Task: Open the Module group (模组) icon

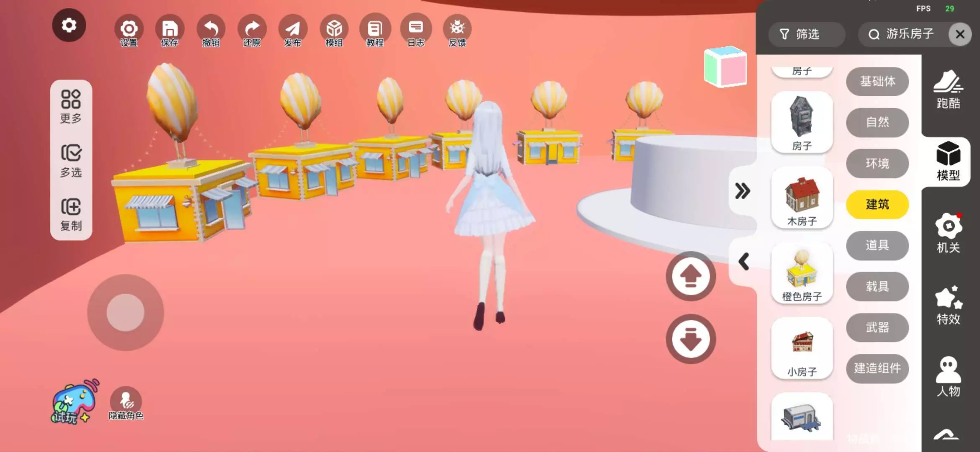Action: [x=334, y=31]
